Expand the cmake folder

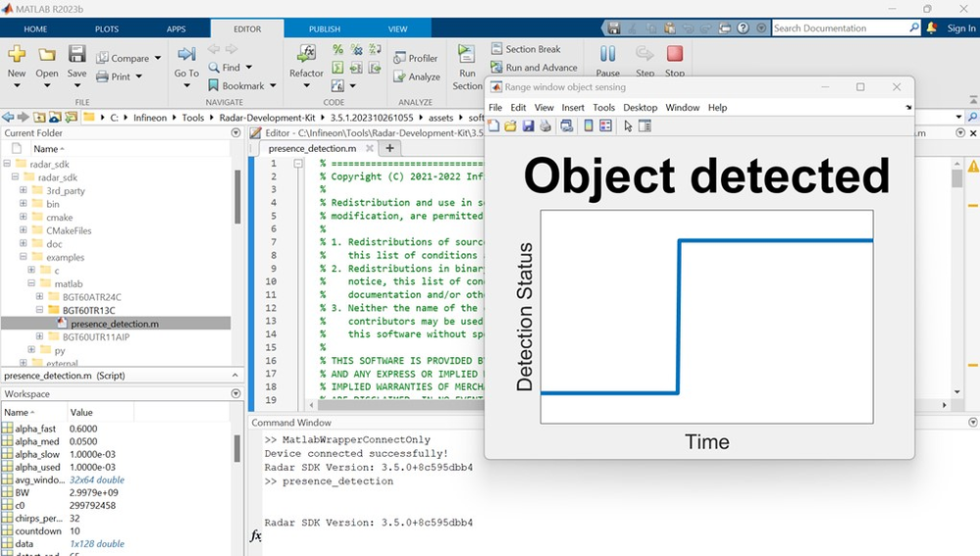tap(24, 217)
